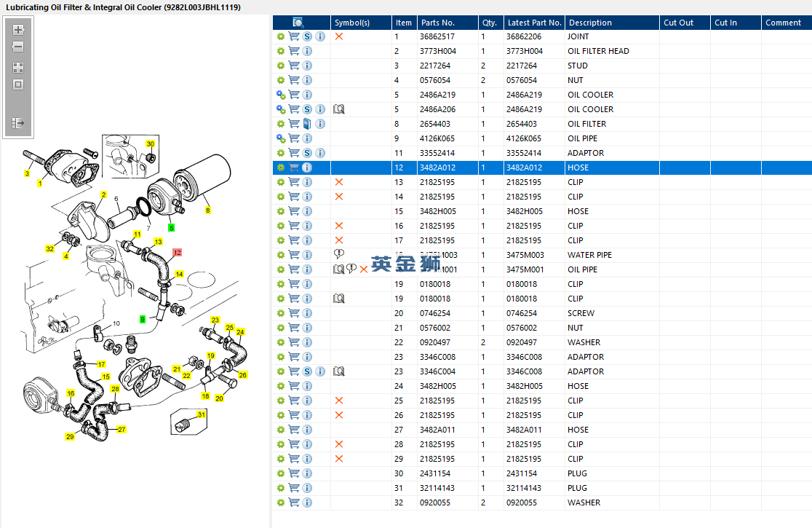The image size is (812, 528).
Task: Select part number 3482H005 in item 15 row
Action: [x=437, y=211]
